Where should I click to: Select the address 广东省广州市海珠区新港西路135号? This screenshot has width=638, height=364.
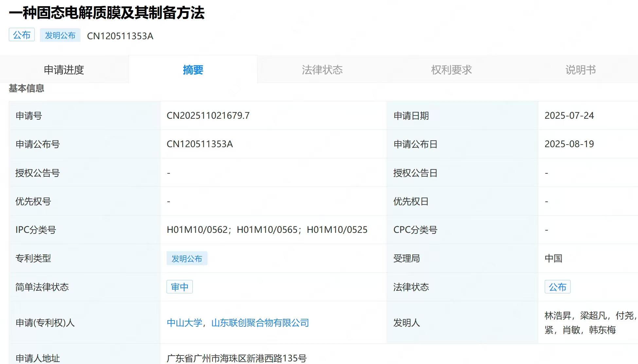[237, 358]
